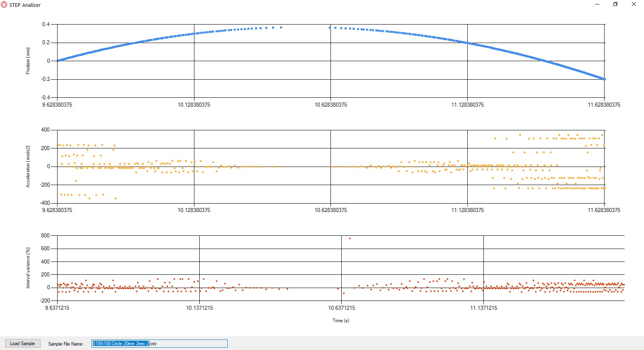The width and height of the screenshot is (644, 350).
Task: Click the 'Time (s)' axis label
Action: pos(341,321)
